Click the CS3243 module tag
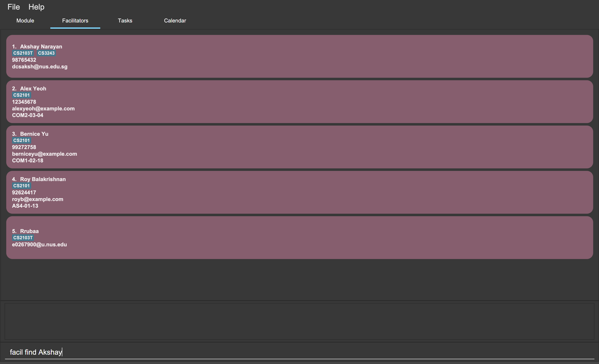 coord(46,53)
